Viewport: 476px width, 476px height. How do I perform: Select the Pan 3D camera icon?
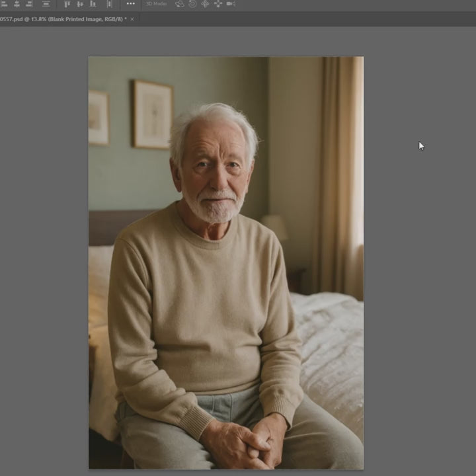click(205, 4)
